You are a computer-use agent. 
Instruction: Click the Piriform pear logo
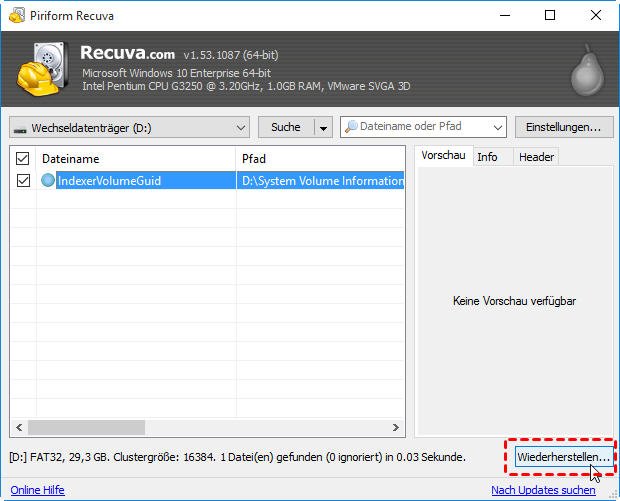[588, 70]
